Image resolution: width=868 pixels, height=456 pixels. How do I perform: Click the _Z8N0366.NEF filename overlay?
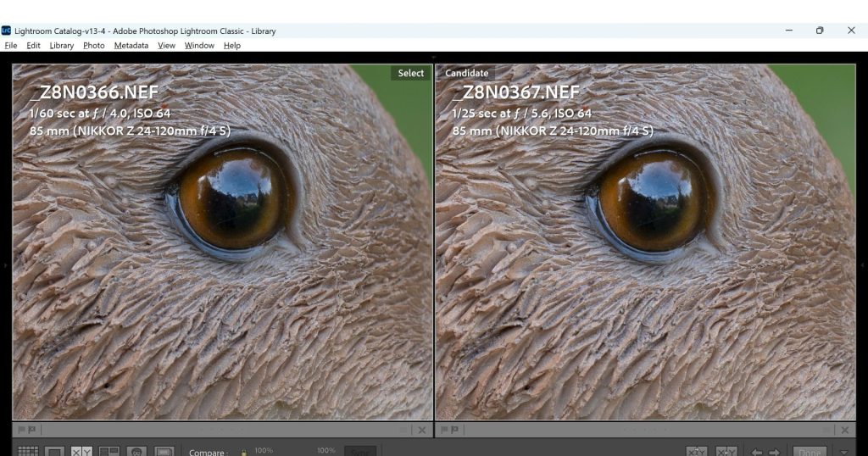click(x=94, y=92)
